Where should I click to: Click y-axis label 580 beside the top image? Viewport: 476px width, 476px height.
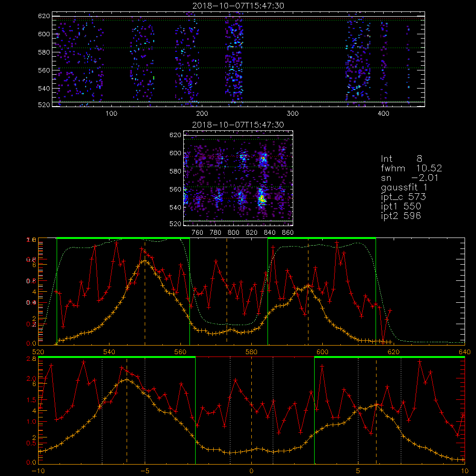(44, 52)
